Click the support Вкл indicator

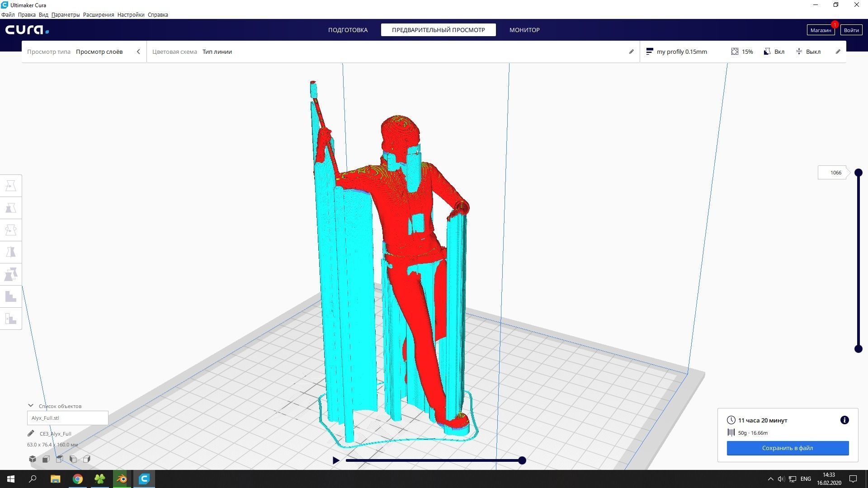point(774,52)
